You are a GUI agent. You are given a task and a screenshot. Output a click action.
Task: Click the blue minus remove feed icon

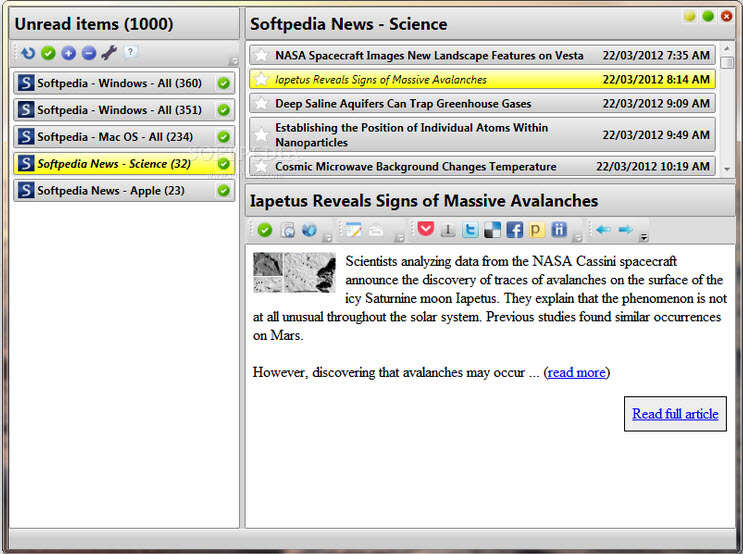(x=88, y=53)
